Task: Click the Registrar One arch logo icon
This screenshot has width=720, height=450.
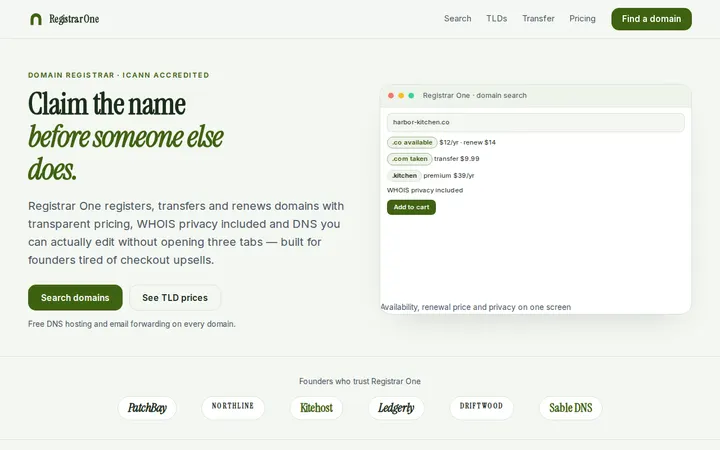Action: click(36, 19)
